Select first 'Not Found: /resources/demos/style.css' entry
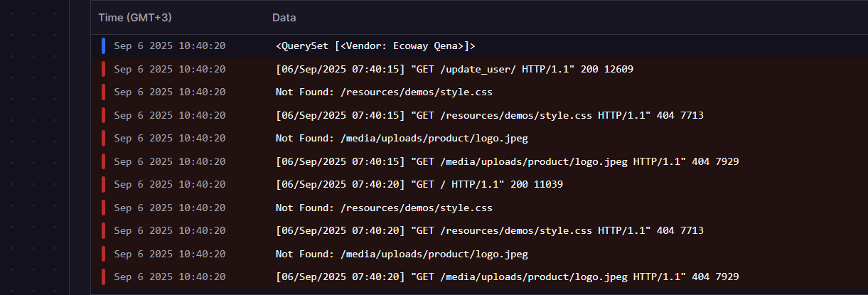The height and width of the screenshot is (295, 868). click(x=383, y=92)
